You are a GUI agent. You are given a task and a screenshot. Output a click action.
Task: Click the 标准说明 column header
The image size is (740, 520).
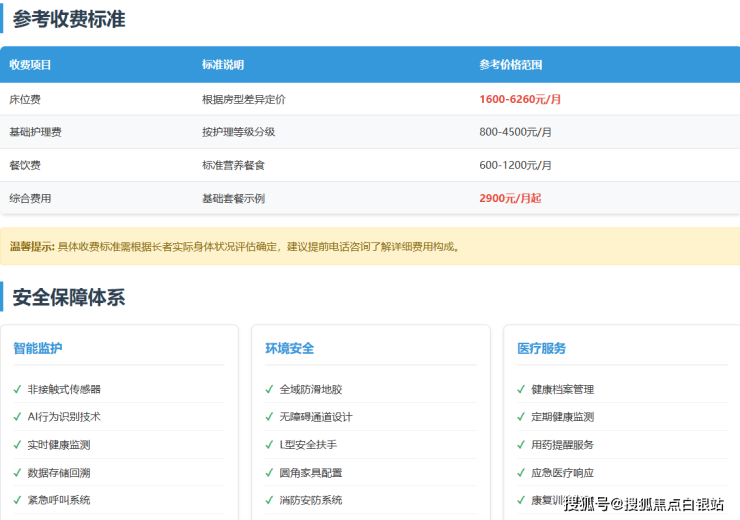(x=223, y=65)
